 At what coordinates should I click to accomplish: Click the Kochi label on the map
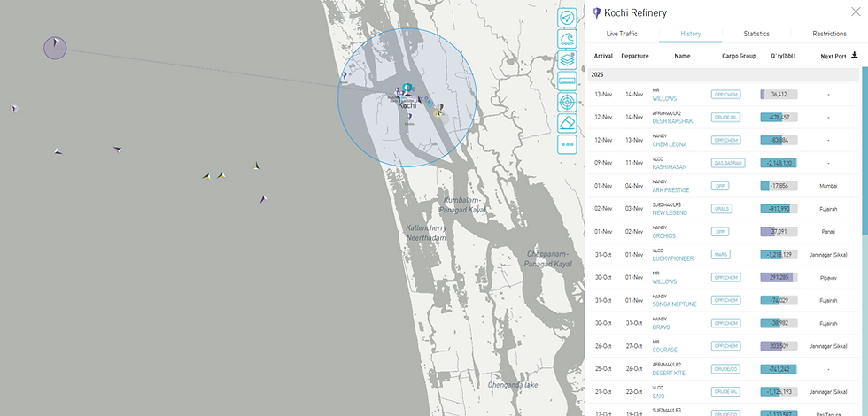407,105
